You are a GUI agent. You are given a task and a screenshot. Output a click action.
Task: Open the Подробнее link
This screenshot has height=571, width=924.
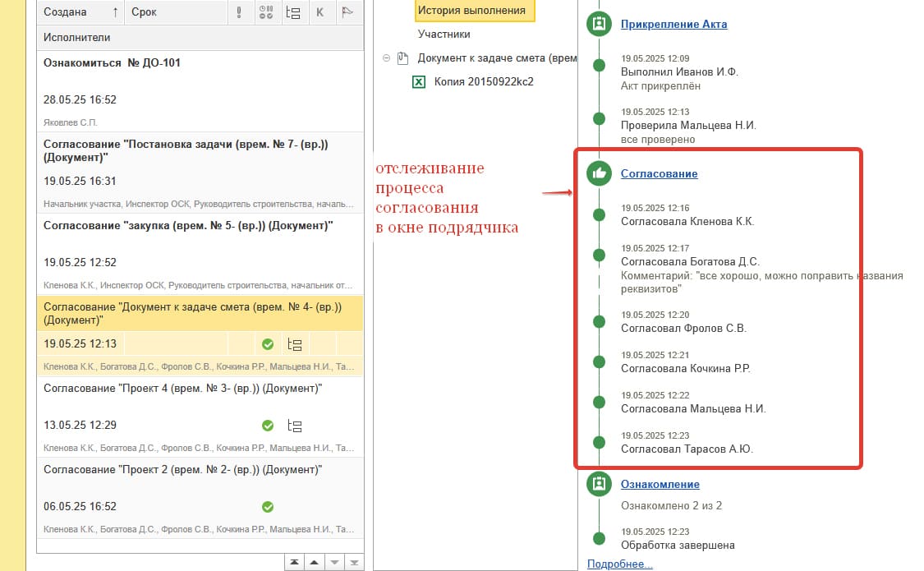pos(619,564)
